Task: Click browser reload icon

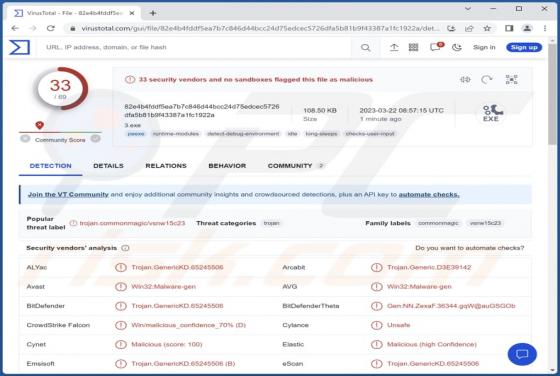Action: 51,28
